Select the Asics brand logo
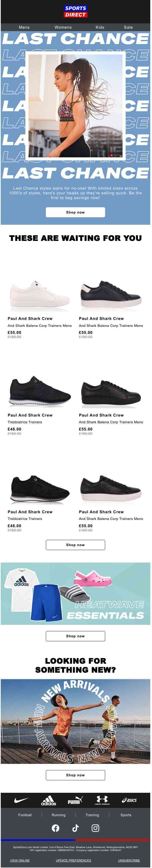The width and height of the screenshot is (152, 868). tap(129, 800)
